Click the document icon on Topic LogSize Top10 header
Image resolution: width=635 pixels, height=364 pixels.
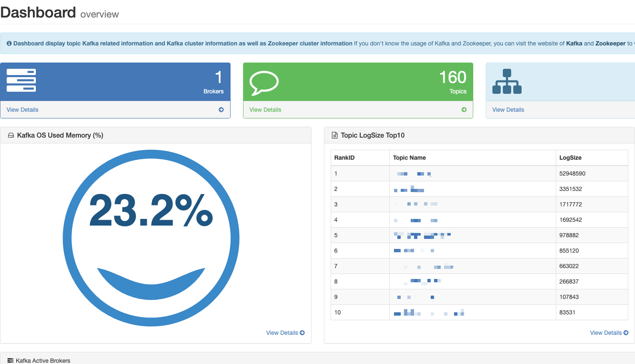(334, 135)
